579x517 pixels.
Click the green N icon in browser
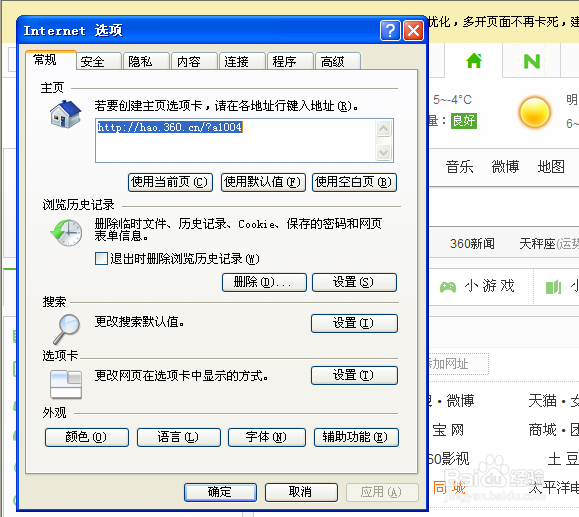[532, 61]
